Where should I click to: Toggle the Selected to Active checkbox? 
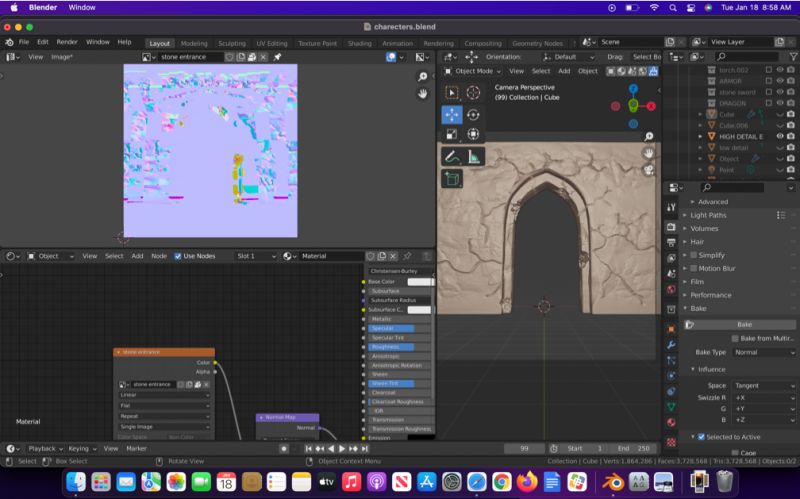coord(701,437)
